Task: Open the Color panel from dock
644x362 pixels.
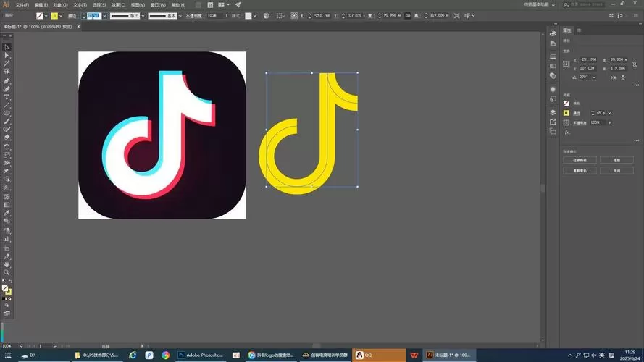Action: tap(553, 33)
